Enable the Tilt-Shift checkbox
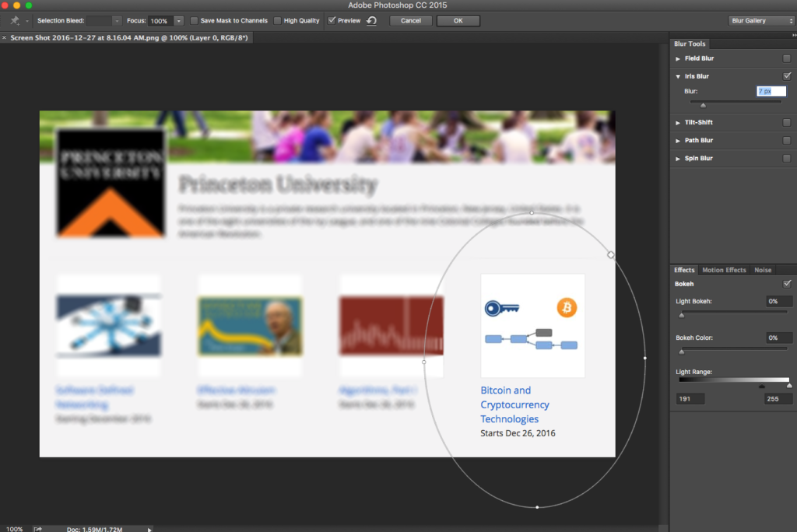The width and height of the screenshot is (797, 532). tap(787, 122)
